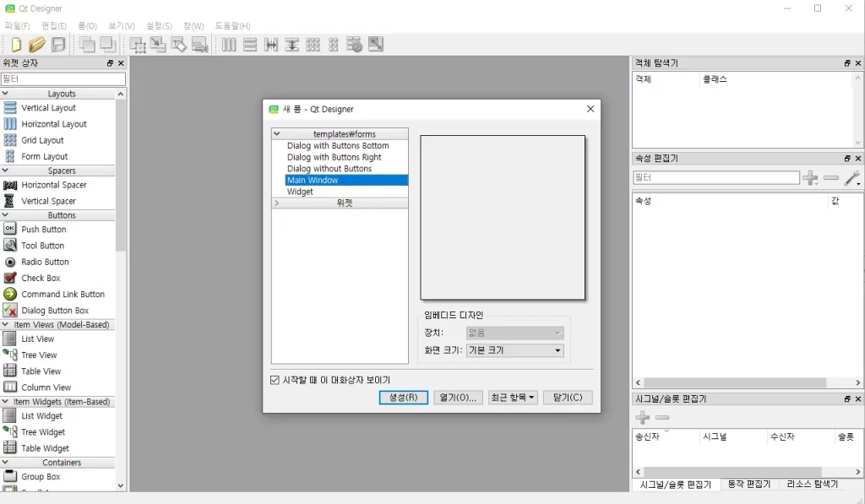Click Lay Out Horizontally toolbar icon
The image size is (865, 504).
(229, 45)
